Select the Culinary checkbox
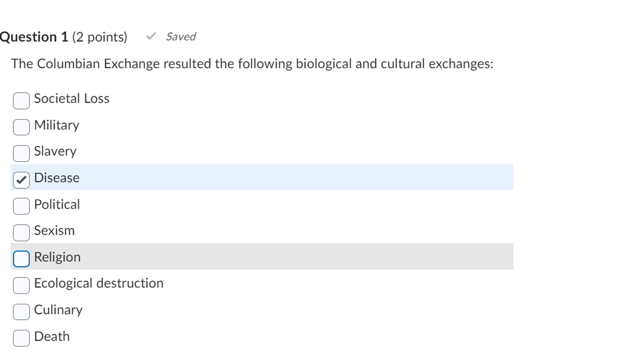627x364 pixels. pos(21,312)
